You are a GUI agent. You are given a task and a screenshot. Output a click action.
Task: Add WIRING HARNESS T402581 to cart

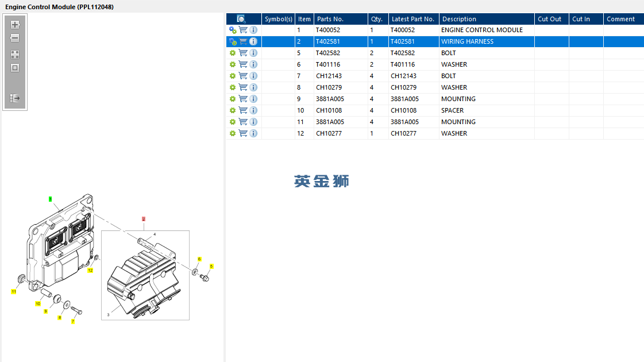point(243,41)
